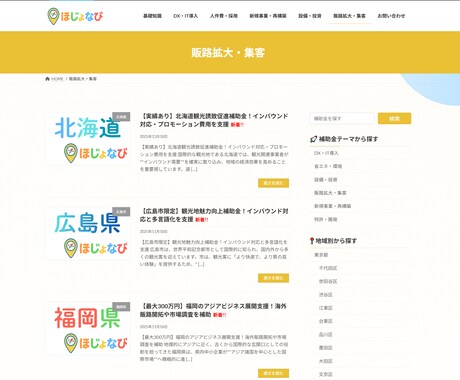This screenshot has height=380, width=460.
Task: Open the 【最大300万円】福岡のアジアビジネス展開支援 article title
Action: coord(213,310)
